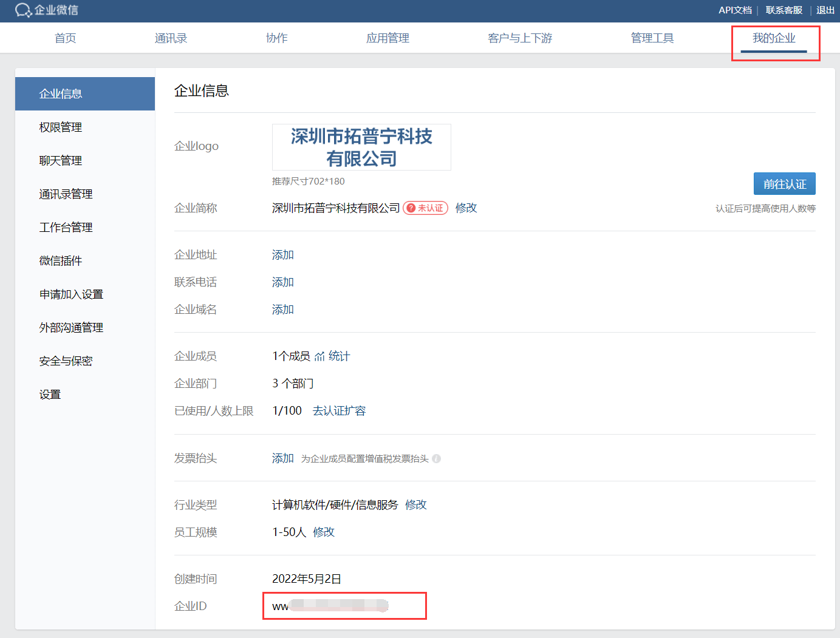Click the 企业ID value starting with ww
Viewport: 840px width, 638px height.
point(330,606)
